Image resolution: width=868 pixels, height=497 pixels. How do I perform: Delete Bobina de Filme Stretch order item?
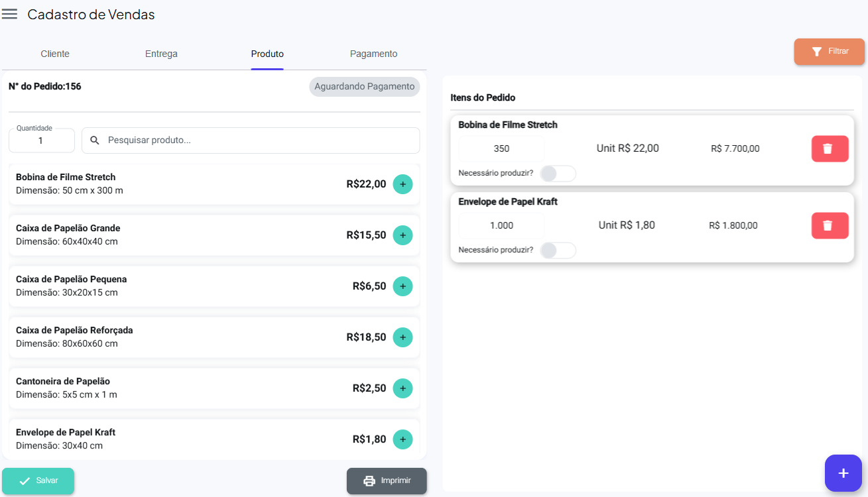[x=830, y=148]
